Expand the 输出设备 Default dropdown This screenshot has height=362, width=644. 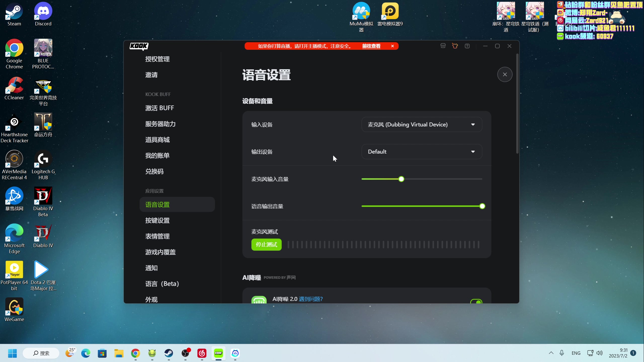422,152
